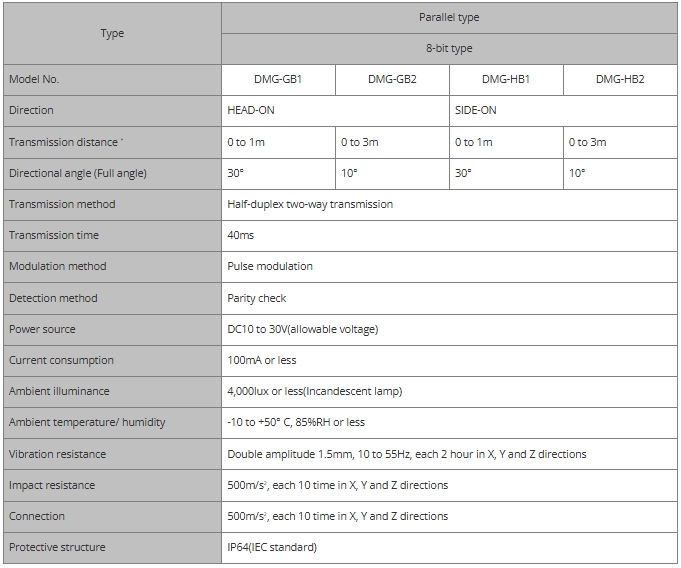Screen dimensions: 681x568
Task: Select the temperature and humidity value cell
Action: tap(296, 422)
